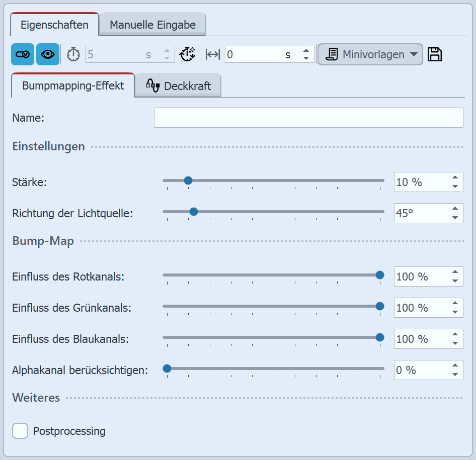Click inside the Name input field
The image size is (476, 460).
coord(308,118)
